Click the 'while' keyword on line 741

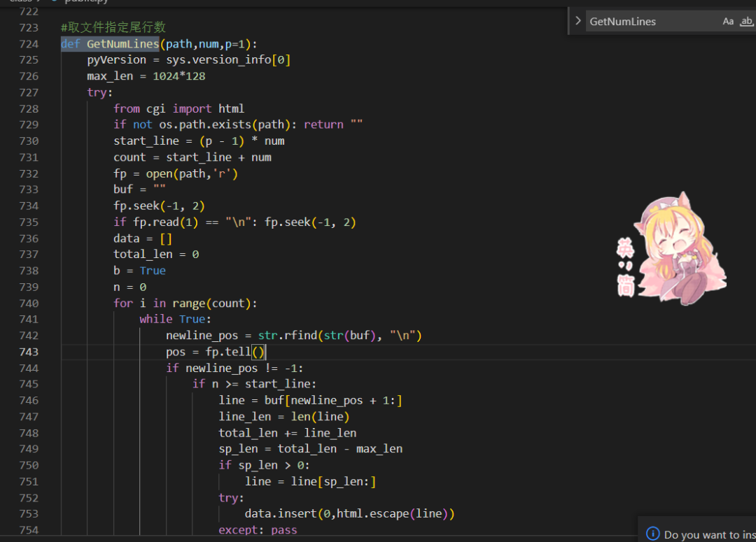[155, 320]
